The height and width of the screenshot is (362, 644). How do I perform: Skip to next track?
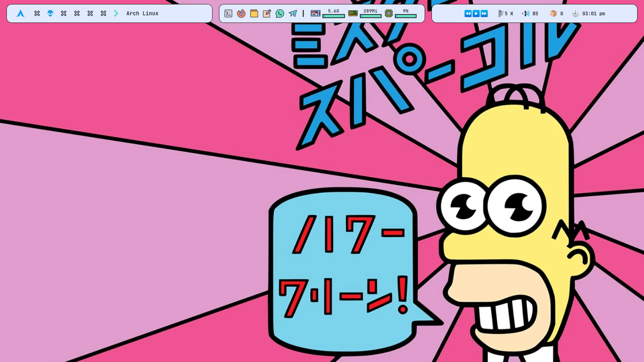point(484,14)
